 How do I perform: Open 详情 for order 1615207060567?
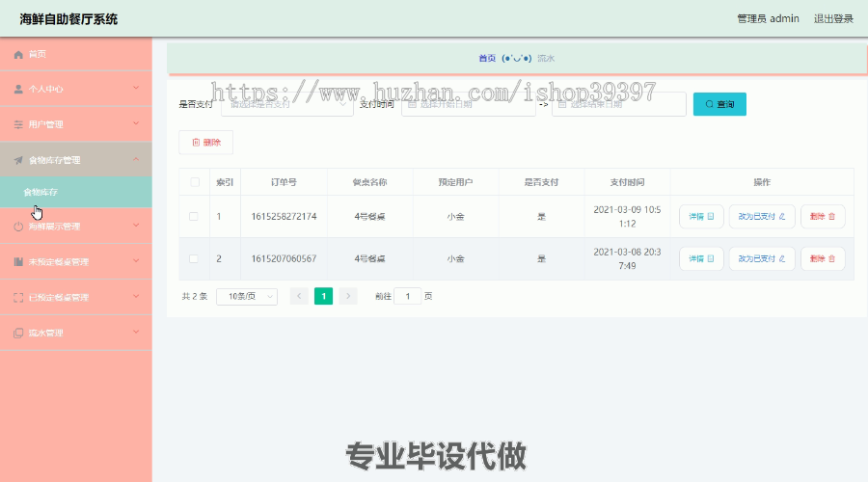pyautogui.click(x=701, y=258)
